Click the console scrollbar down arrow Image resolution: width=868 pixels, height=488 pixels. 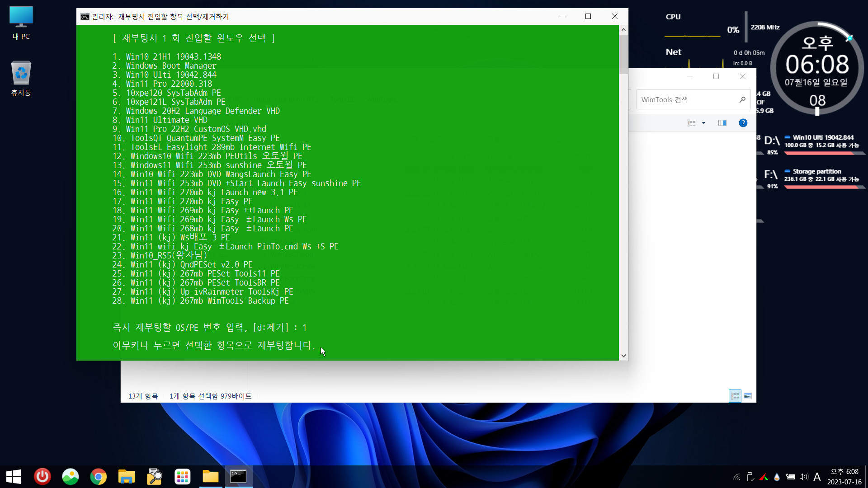tap(623, 356)
